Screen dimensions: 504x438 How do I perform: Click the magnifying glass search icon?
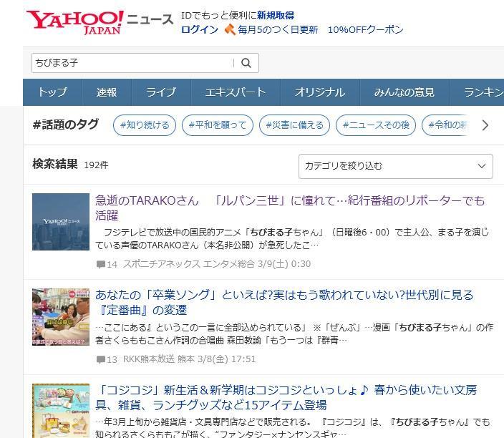[x=246, y=63]
